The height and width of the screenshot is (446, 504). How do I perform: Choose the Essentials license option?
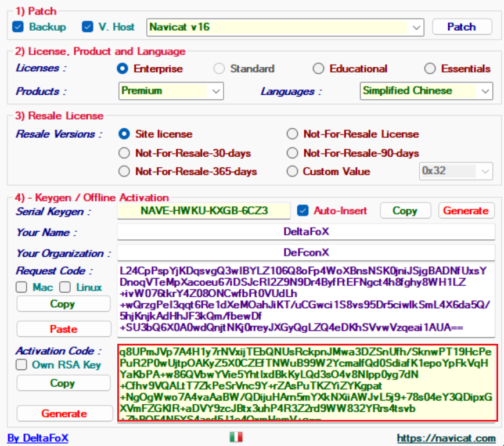[430, 69]
